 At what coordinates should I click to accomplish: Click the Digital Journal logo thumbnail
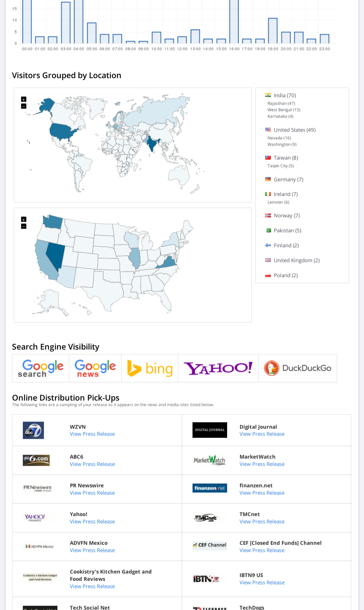pos(210,430)
